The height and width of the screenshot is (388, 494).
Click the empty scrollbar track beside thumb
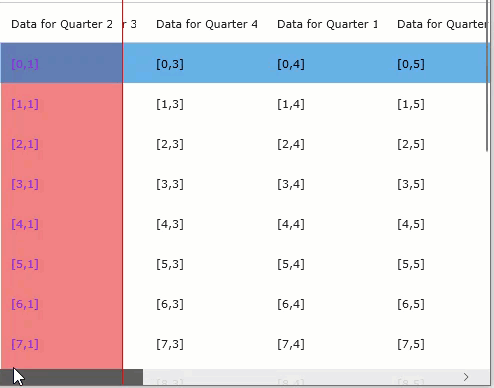pos(301,377)
